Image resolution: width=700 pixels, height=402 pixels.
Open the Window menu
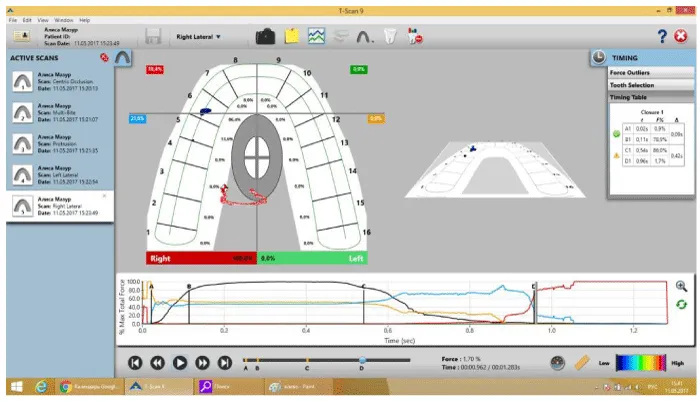(63, 20)
